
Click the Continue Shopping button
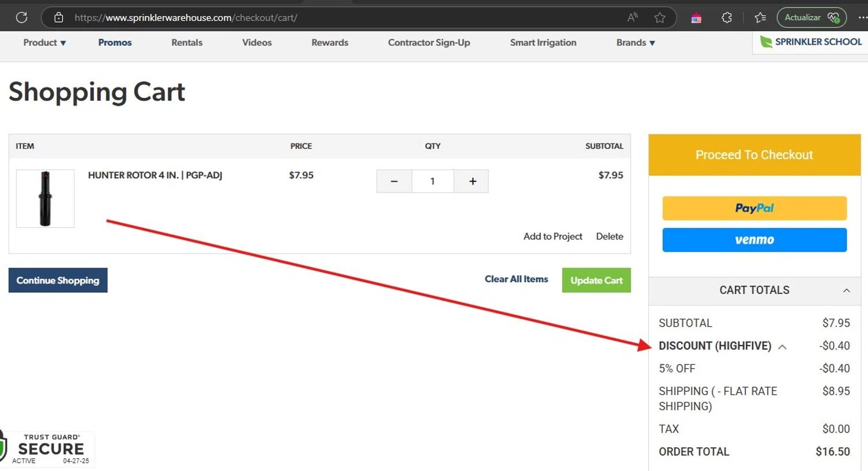point(58,280)
